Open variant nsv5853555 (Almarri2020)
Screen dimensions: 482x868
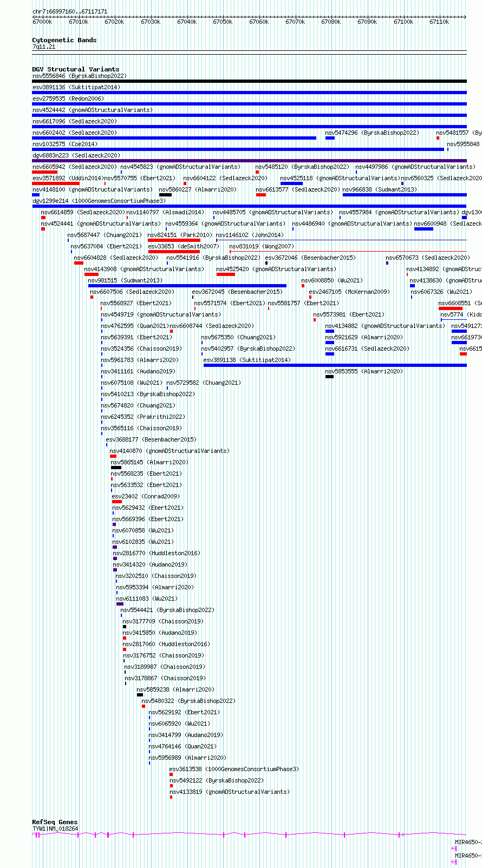pyautogui.click(x=364, y=371)
